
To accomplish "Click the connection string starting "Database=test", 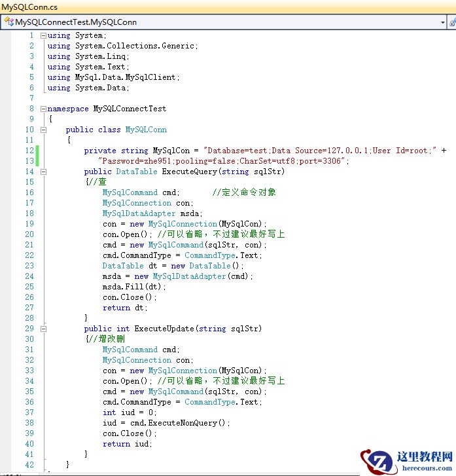I will (x=320, y=151).
